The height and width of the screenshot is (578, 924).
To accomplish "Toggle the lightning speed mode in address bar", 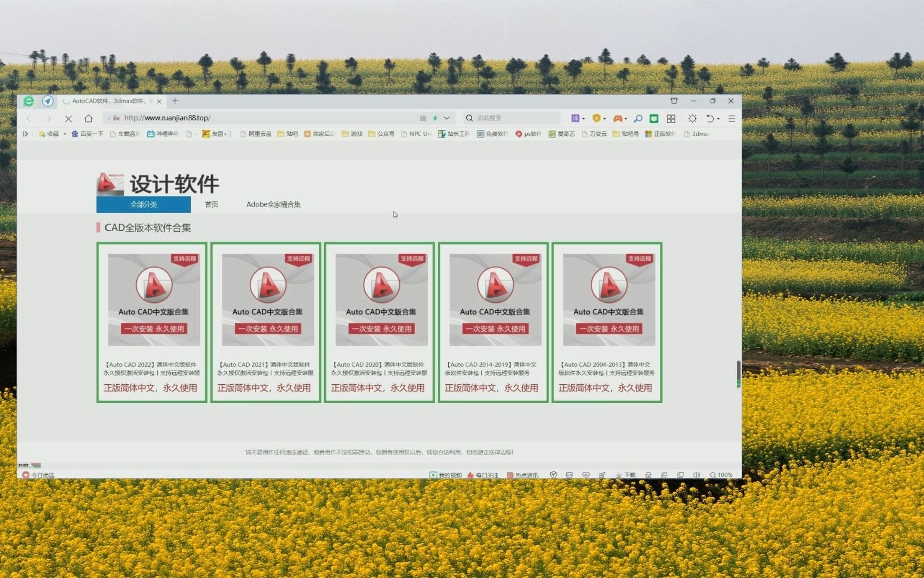I will click(x=435, y=118).
